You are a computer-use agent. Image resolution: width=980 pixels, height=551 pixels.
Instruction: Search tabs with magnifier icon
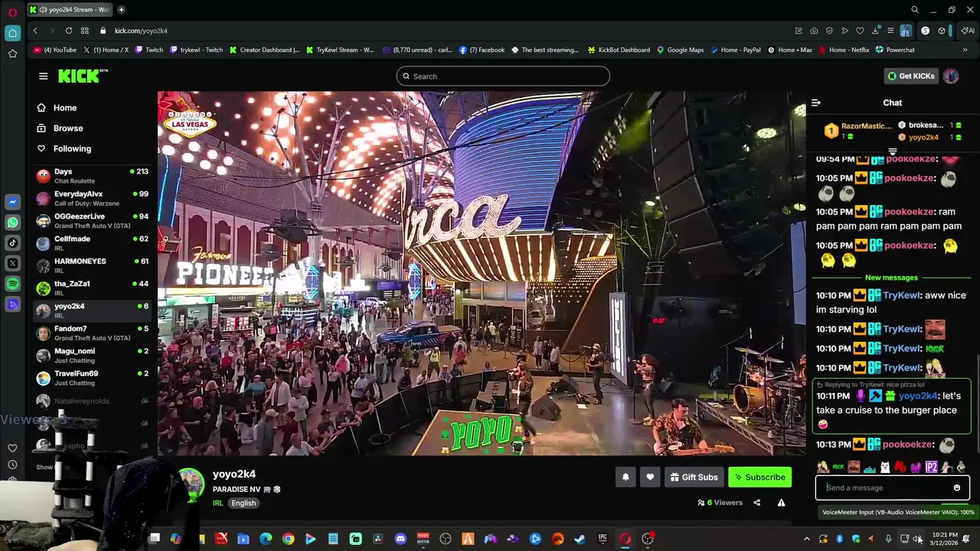point(915,10)
